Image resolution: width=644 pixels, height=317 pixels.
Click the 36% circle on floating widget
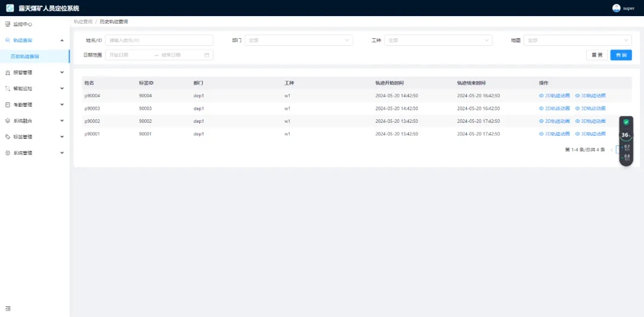click(x=626, y=135)
